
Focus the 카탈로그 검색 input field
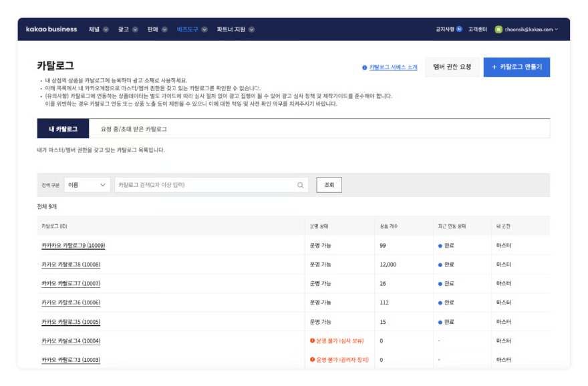[212, 185]
